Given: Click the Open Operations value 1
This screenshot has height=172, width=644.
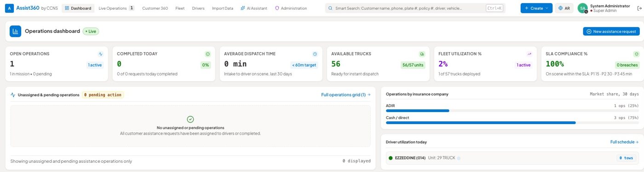Looking at the screenshot, I should tap(12, 64).
